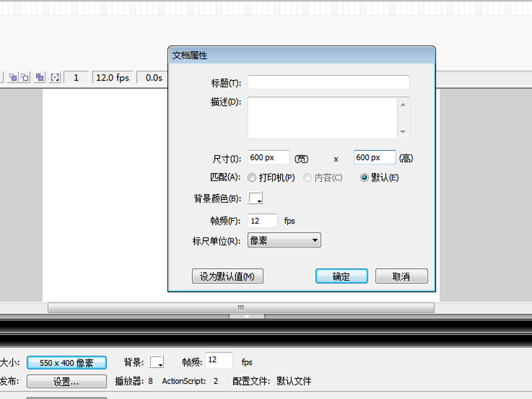
Task: Click the 确定 button
Action: coord(342,276)
